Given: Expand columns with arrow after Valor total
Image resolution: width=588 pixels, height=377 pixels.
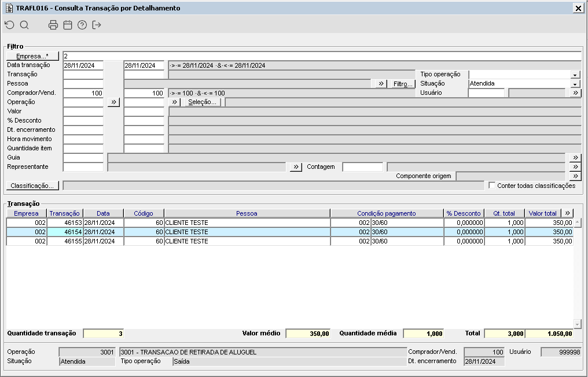Looking at the screenshot, I should point(567,213).
